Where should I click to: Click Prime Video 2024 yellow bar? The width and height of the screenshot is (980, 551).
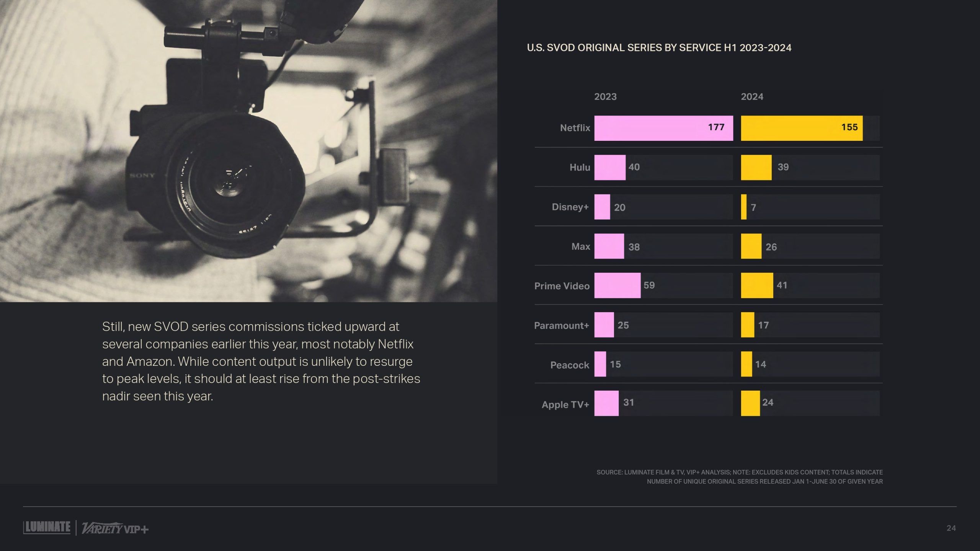point(757,285)
